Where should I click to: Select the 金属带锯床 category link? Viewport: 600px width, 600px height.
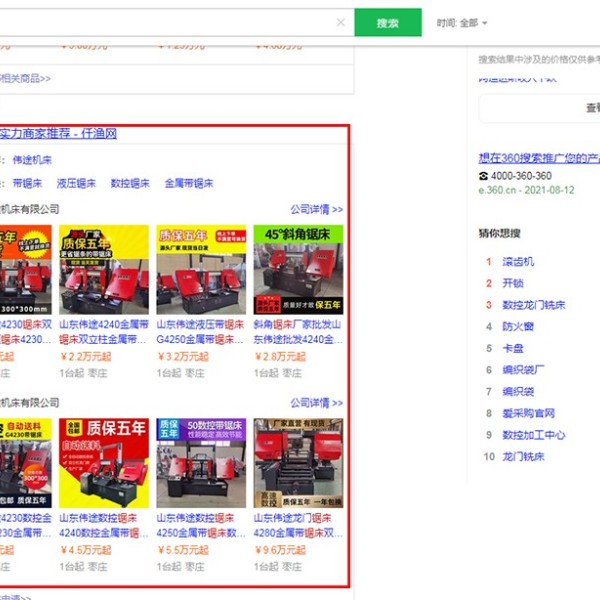[x=189, y=183]
